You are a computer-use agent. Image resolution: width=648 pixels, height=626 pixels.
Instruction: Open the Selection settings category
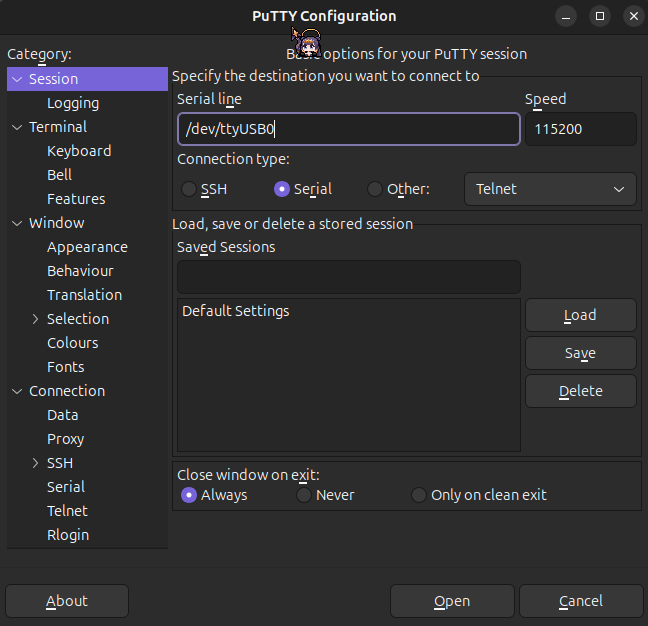coord(78,319)
